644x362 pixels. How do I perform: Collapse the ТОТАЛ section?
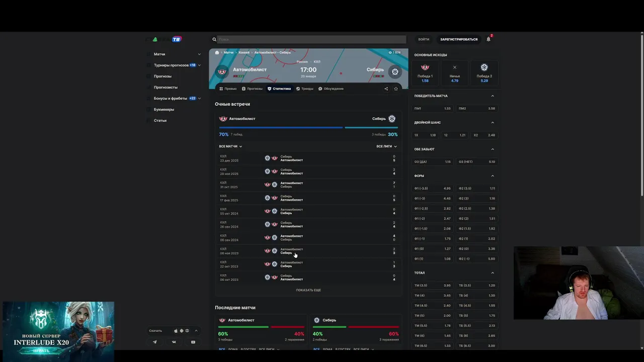pyautogui.click(x=493, y=273)
